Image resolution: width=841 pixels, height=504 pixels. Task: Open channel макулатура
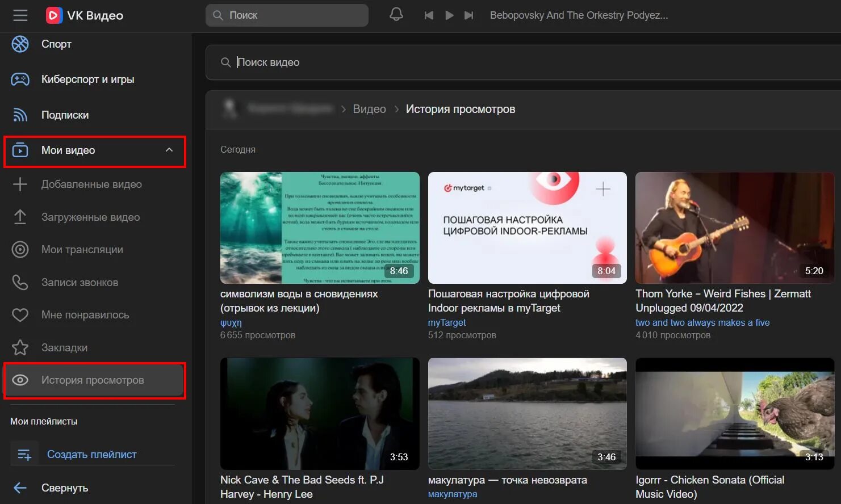(x=453, y=494)
